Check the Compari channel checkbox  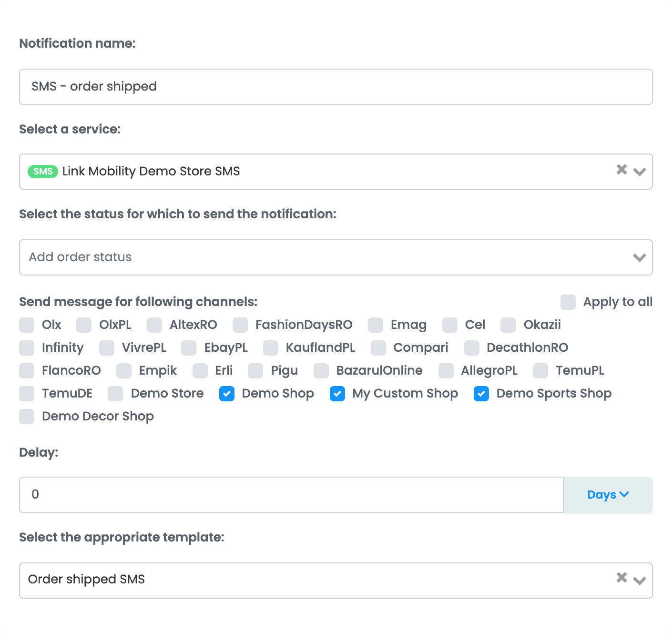tap(378, 347)
